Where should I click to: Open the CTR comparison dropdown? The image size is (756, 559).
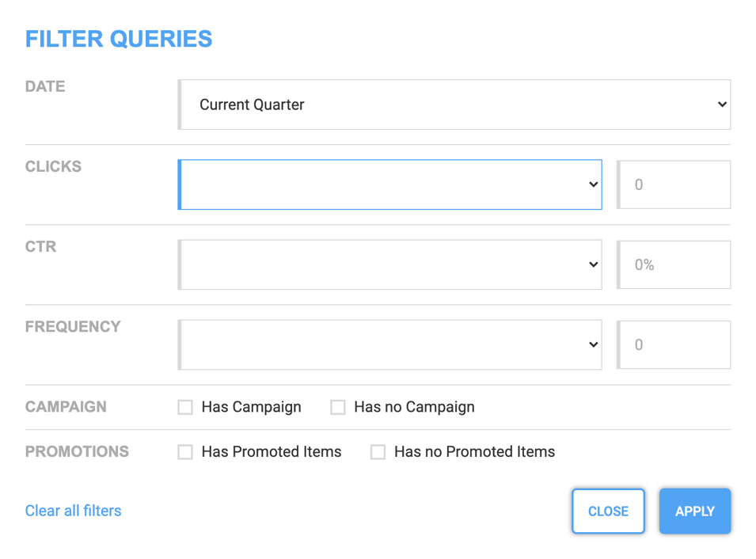tap(389, 264)
